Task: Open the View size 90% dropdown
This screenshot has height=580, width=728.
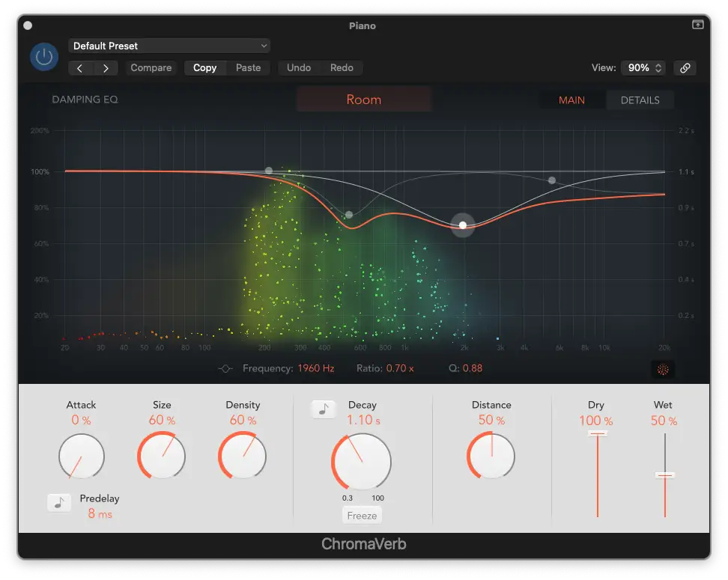Action: coord(643,68)
